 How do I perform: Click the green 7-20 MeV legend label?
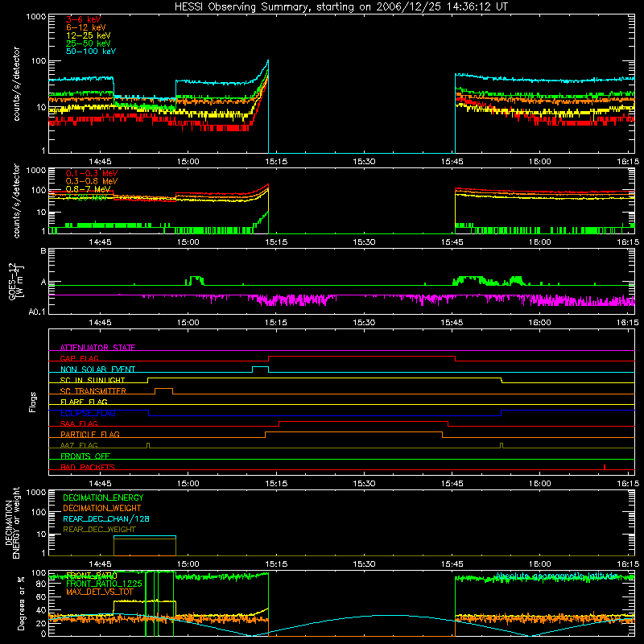point(86,197)
